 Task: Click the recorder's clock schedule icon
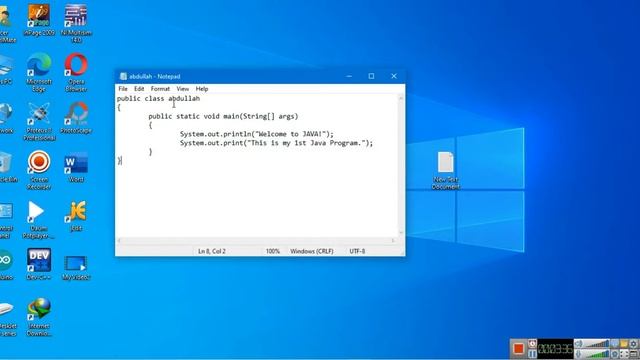pyautogui.click(x=532, y=344)
